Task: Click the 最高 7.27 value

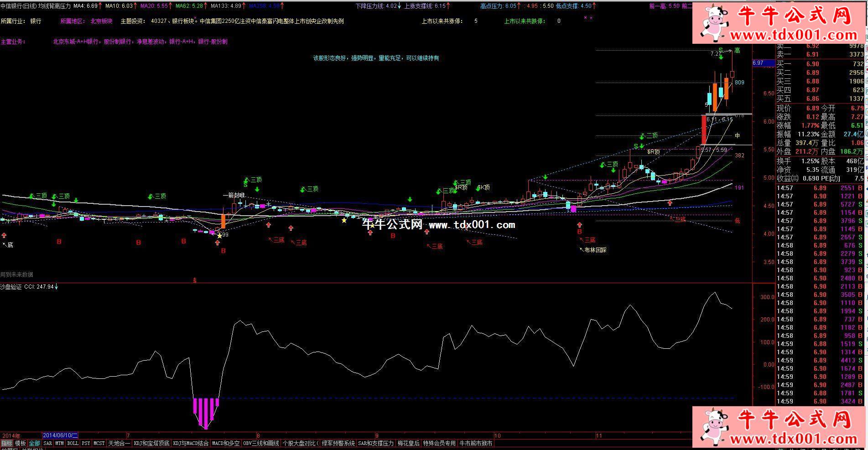Action: pos(857,117)
